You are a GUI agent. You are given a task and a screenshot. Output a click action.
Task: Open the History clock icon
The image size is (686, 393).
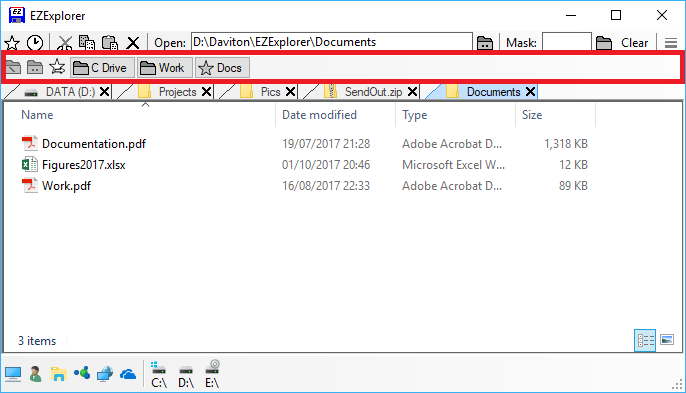point(35,43)
